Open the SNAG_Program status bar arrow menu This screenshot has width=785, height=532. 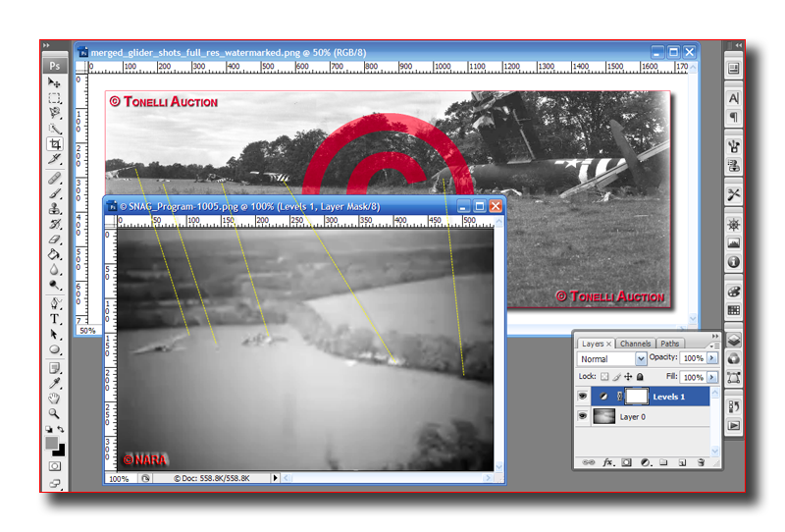point(275,478)
